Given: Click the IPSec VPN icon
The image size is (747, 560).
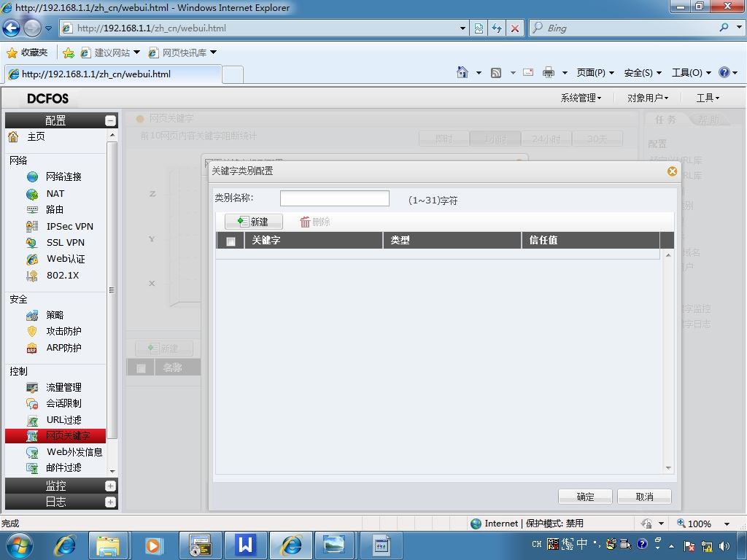Looking at the screenshot, I should (x=32, y=226).
